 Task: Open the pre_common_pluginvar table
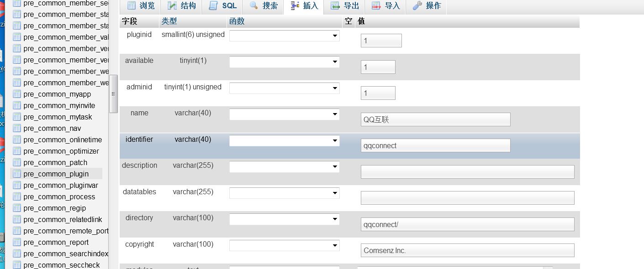(61, 185)
